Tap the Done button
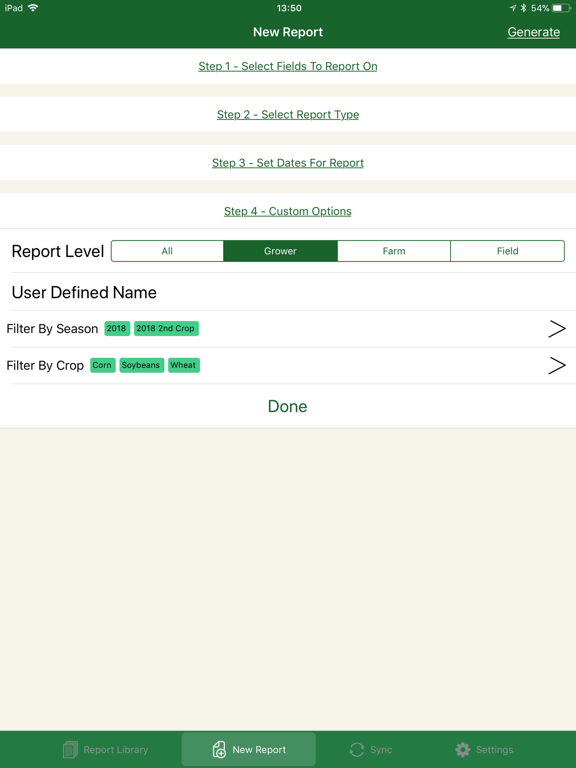The height and width of the screenshot is (768, 576). point(288,406)
